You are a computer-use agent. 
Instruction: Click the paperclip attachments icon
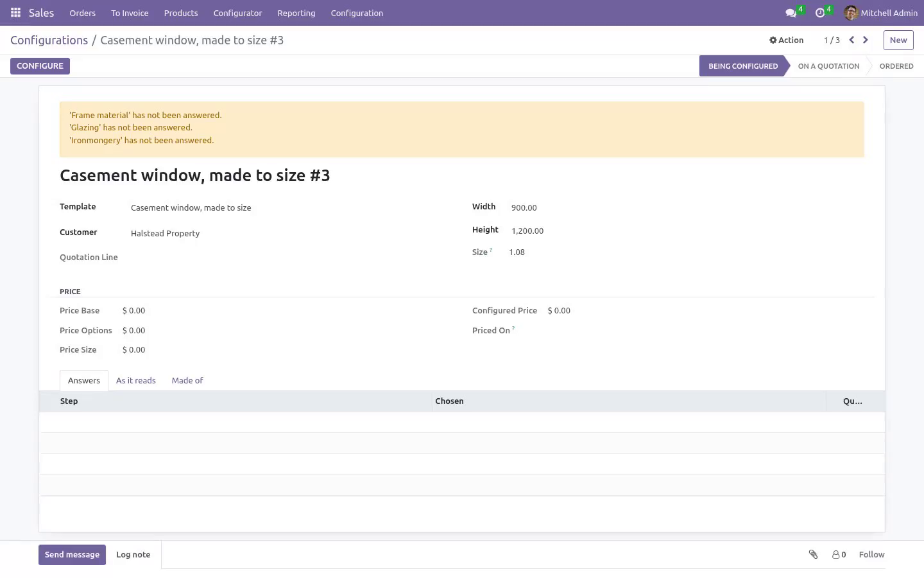click(x=813, y=554)
